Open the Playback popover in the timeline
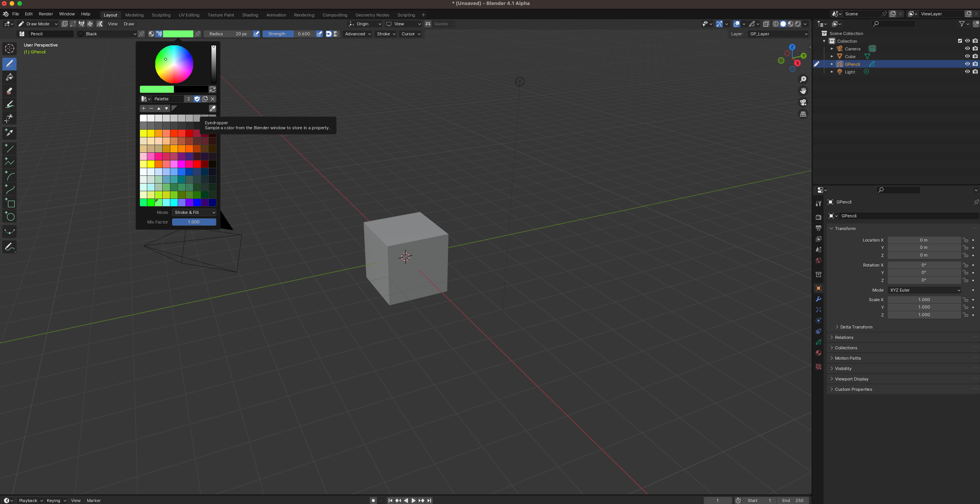The image size is (980, 504). click(x=31, y=501)
